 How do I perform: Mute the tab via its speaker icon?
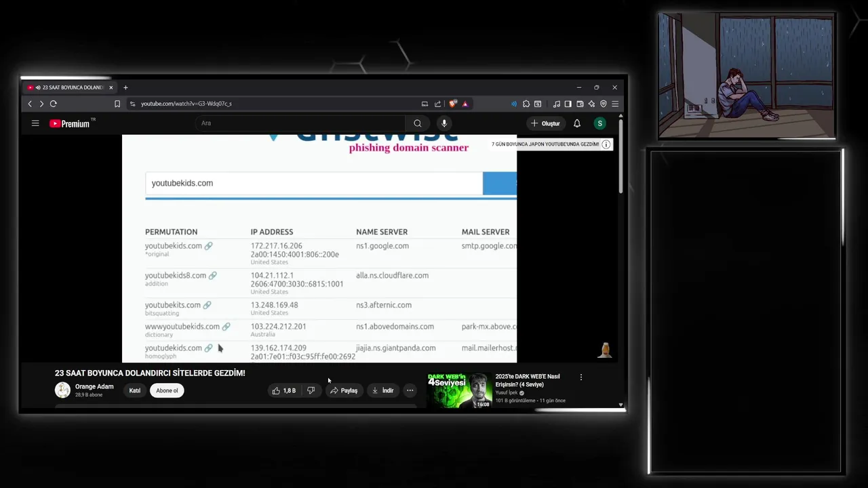coord(38,87)
